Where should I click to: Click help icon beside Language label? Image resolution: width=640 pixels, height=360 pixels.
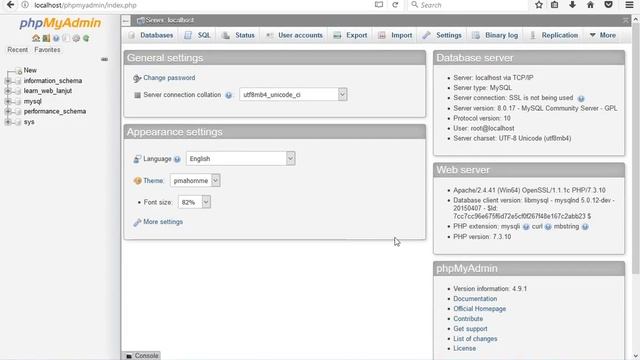coord(177,159)
